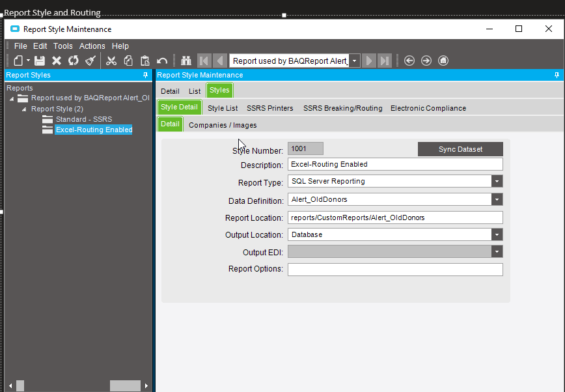Click the circular Back arrow icon

click(409, 61)
